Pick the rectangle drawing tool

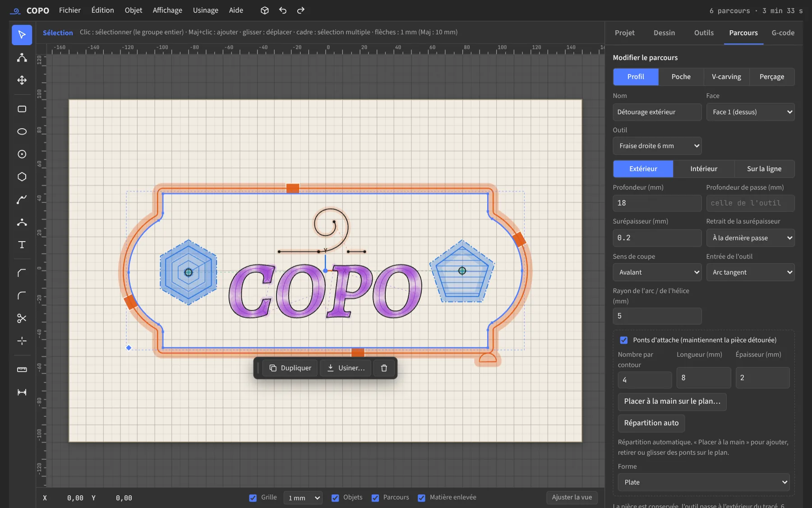tap(22, 109)
